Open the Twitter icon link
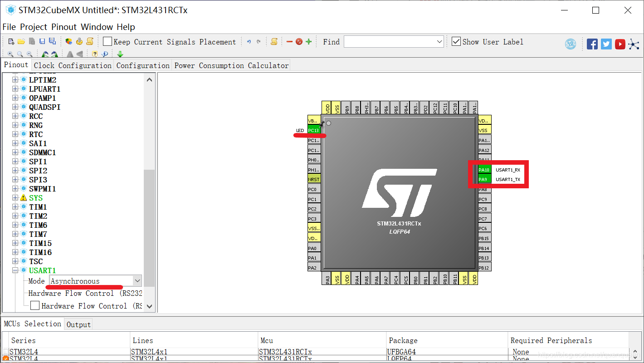 [606, 44]
